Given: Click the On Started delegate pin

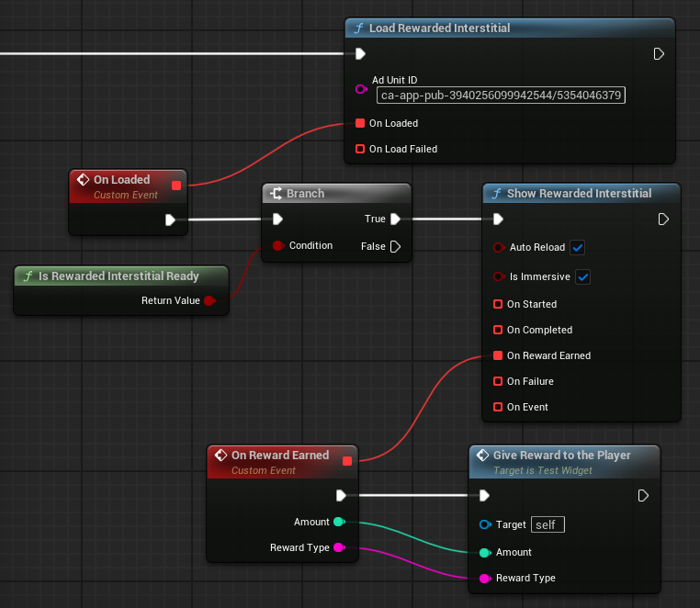Looking at the screenshot, I should tap(498, 304).
